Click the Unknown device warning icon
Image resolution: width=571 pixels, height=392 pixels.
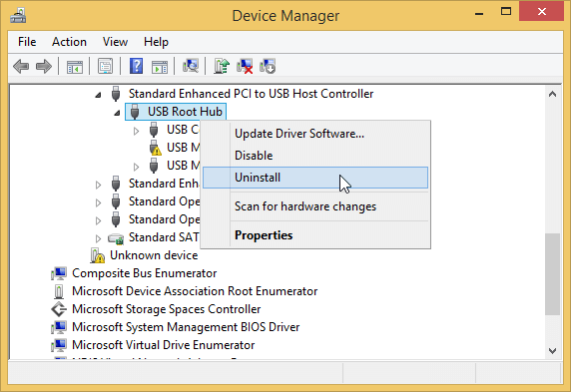97,255
